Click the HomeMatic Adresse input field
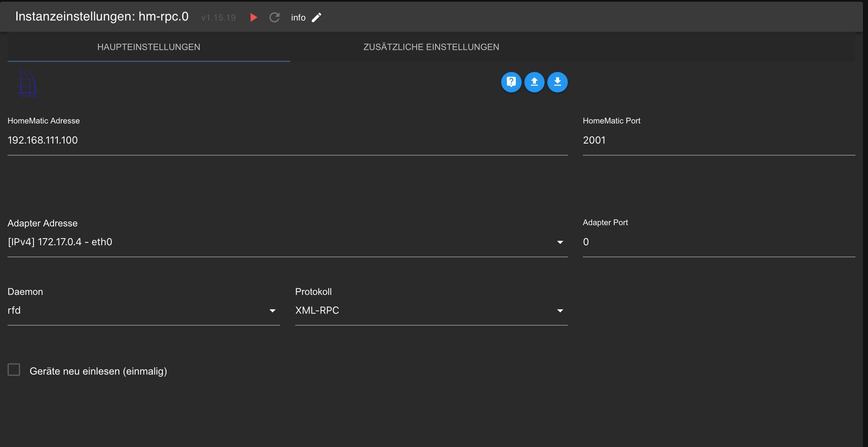This screenshot has width=868, height=447. (x=287, y=140)
